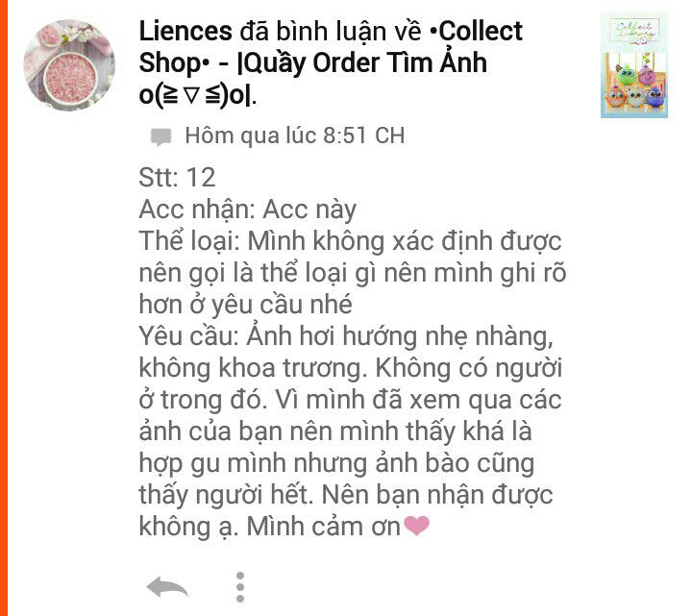
Task: Click the 'Stt: 12' comment line
Action: click(178, 178)
